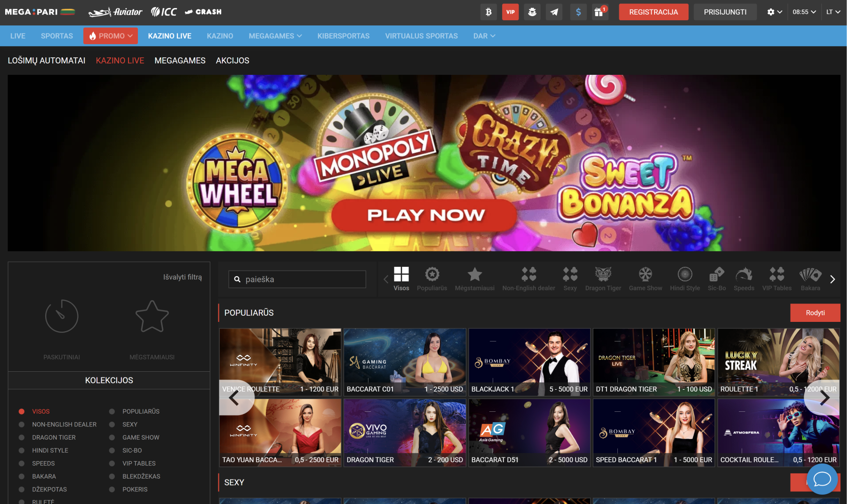Select the Visos grid category icon
The width and height of the screenshot is (847, 504).
tap(401, 279)
